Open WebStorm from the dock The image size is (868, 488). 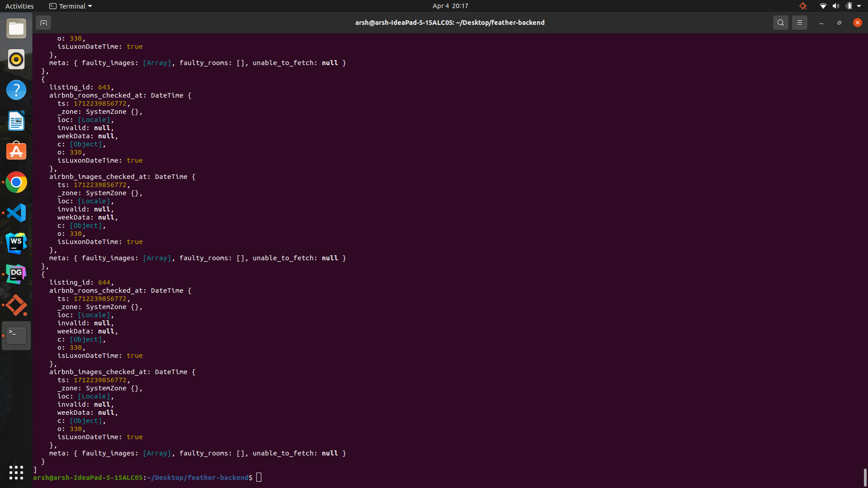tap(16, 244)
